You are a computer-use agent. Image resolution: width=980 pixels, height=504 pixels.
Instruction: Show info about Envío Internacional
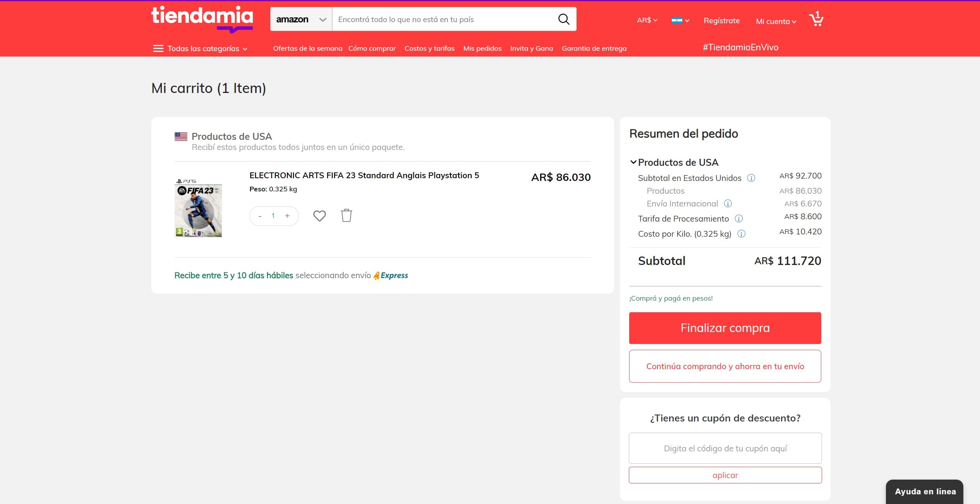pyautogui.click(x=728, y=203)
